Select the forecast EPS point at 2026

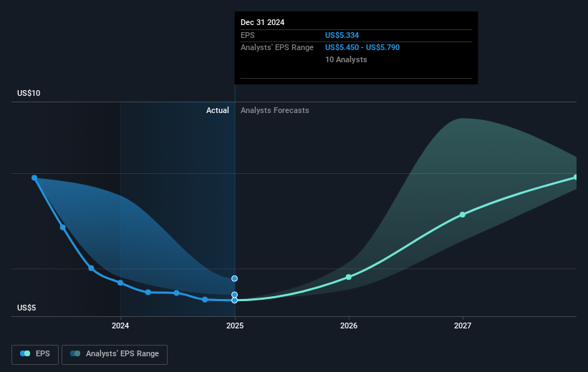pyautogui.click(x=348, y=277)
